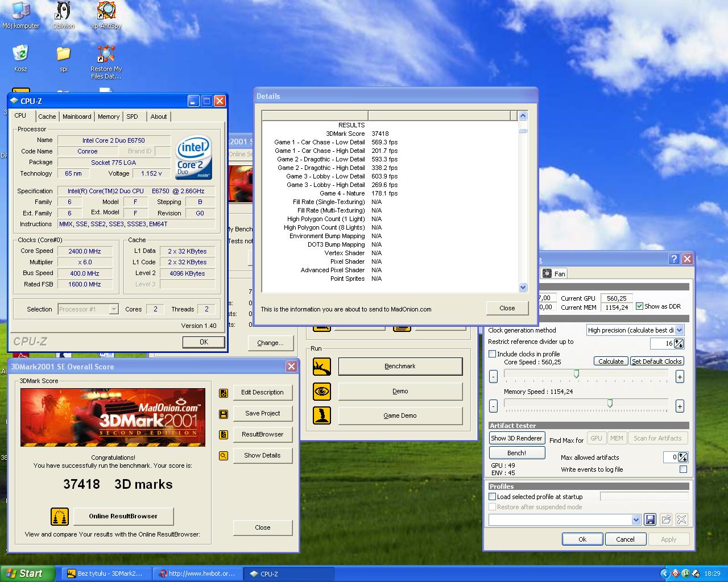Click Show 3D Renderer button
This screenshot has width=728, height=582.
pyautogui.click(x=516, y=438)
